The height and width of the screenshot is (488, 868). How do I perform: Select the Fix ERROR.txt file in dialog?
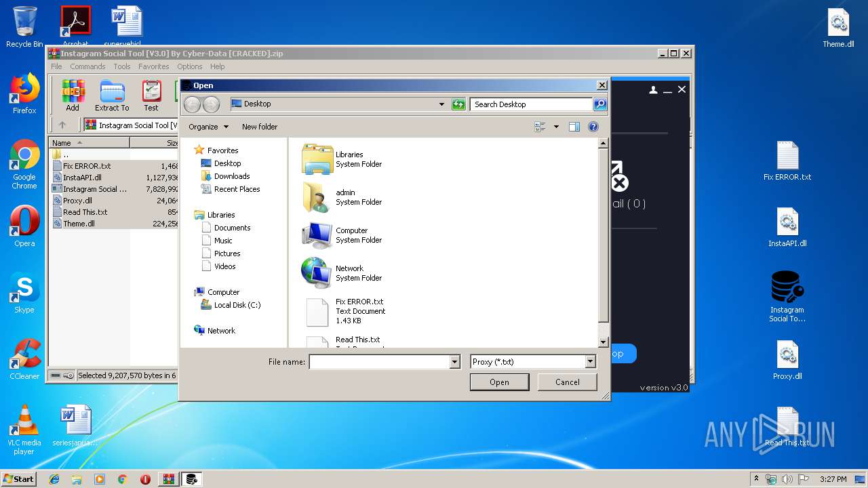(345, 311)
